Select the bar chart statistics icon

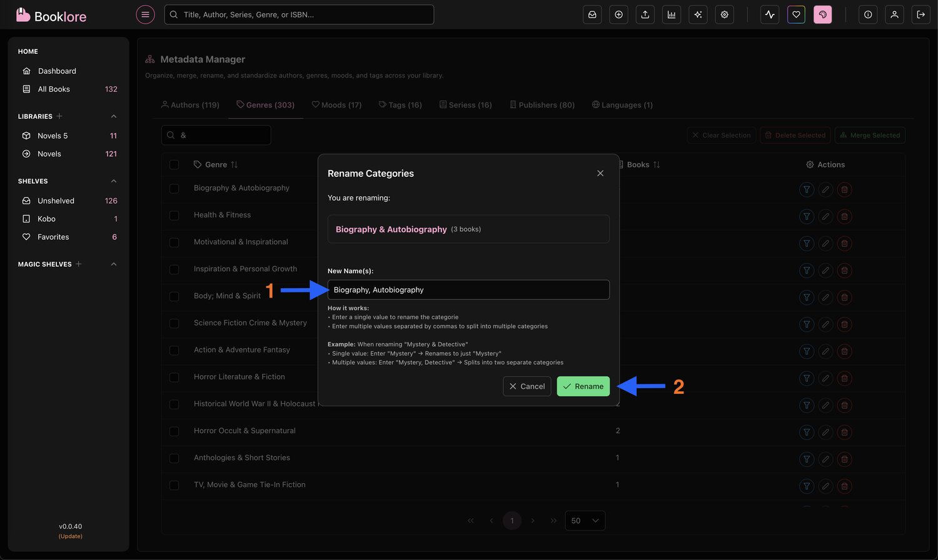(x=672, y=14)
